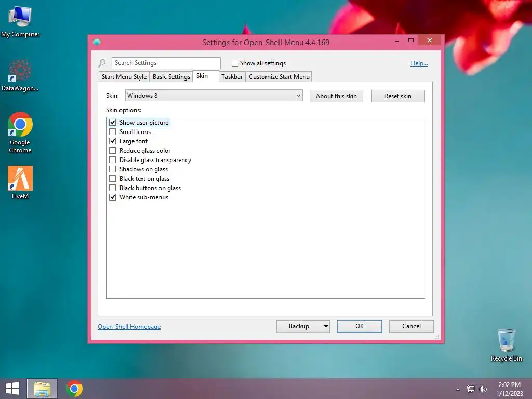Open the Open-Shell Homepage link
532x399 pixels.
[x=129, y=326]
